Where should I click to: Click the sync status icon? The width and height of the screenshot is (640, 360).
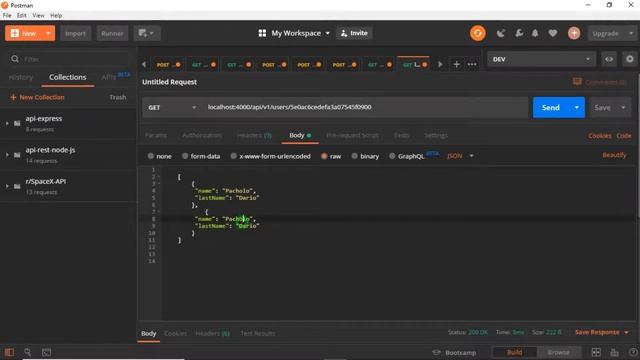click(478, 33)
